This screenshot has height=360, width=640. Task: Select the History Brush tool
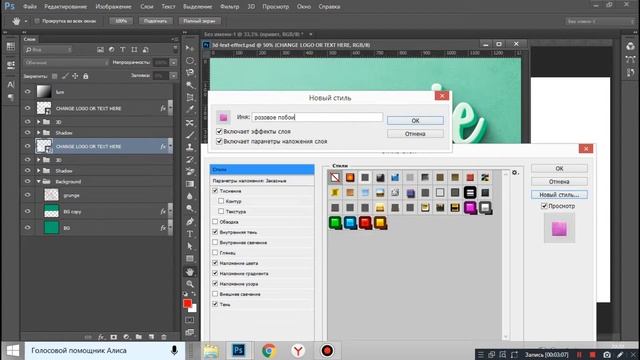tap(190, 160)
